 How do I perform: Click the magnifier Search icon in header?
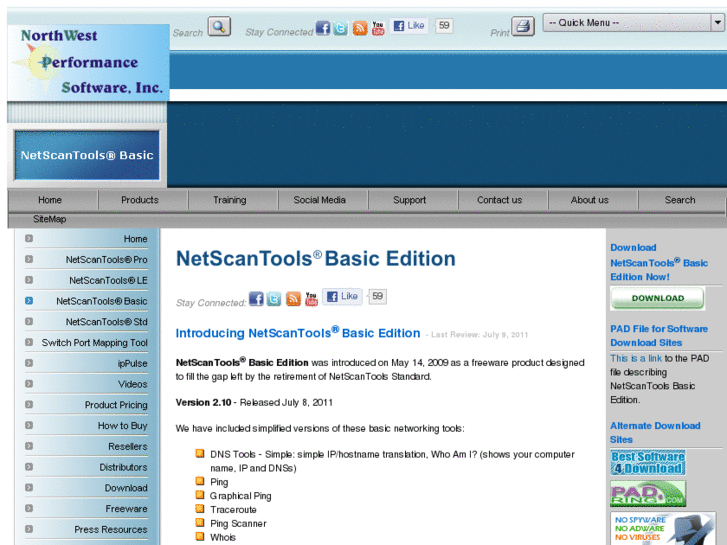point(219,26)
